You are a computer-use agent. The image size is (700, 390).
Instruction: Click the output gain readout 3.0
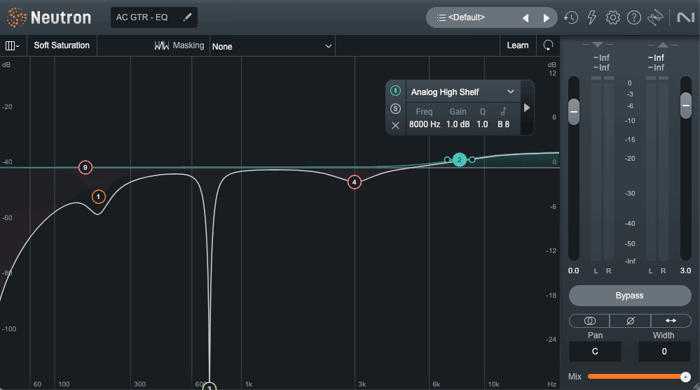(x=686, y=271)
